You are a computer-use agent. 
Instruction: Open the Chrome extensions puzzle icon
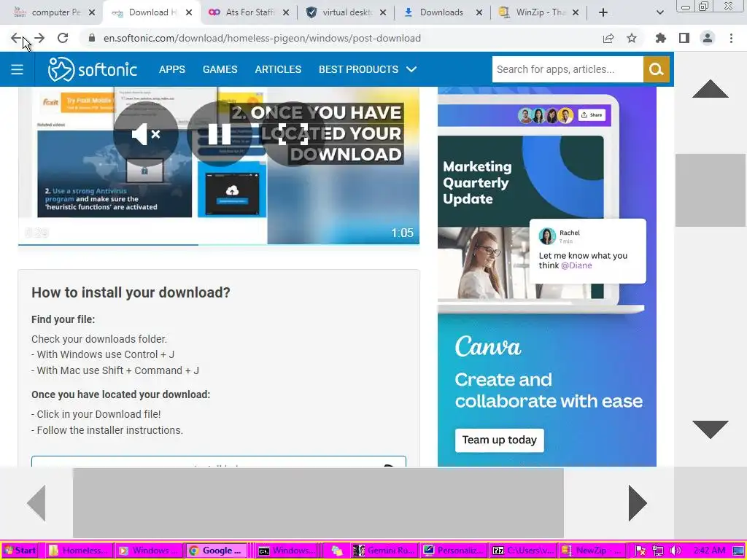[x=661, y=38]
